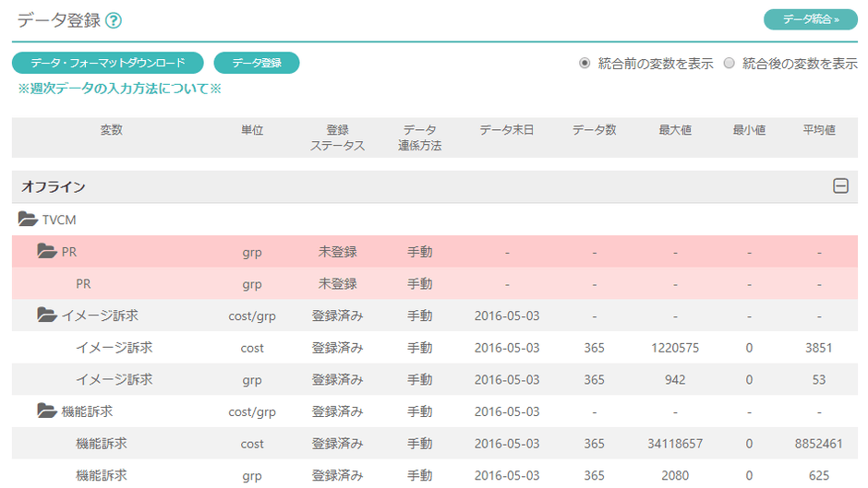
Task: Open the 週次データの入力方法について link
Action: [x=120, y=89]
